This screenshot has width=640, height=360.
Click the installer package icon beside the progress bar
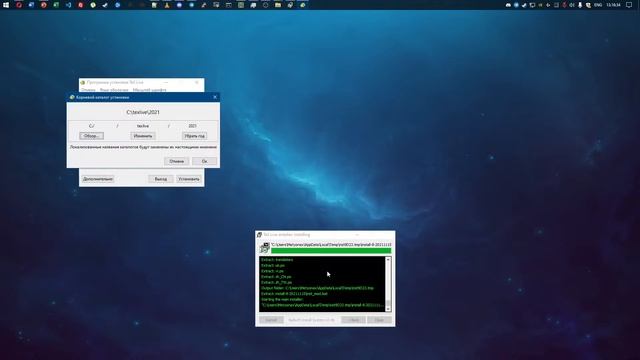pos(264,247)
